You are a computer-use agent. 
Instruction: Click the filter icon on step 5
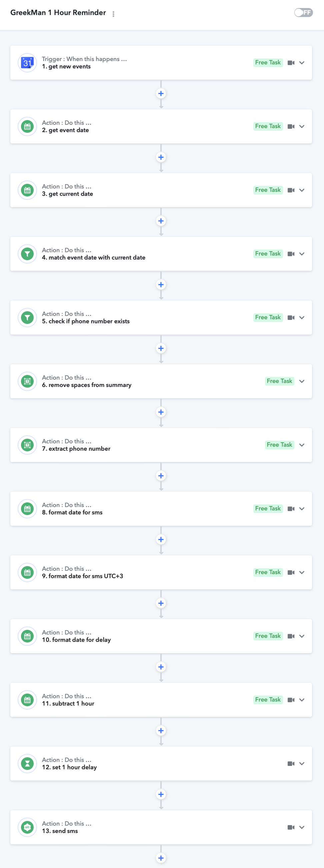coord(27,318)
